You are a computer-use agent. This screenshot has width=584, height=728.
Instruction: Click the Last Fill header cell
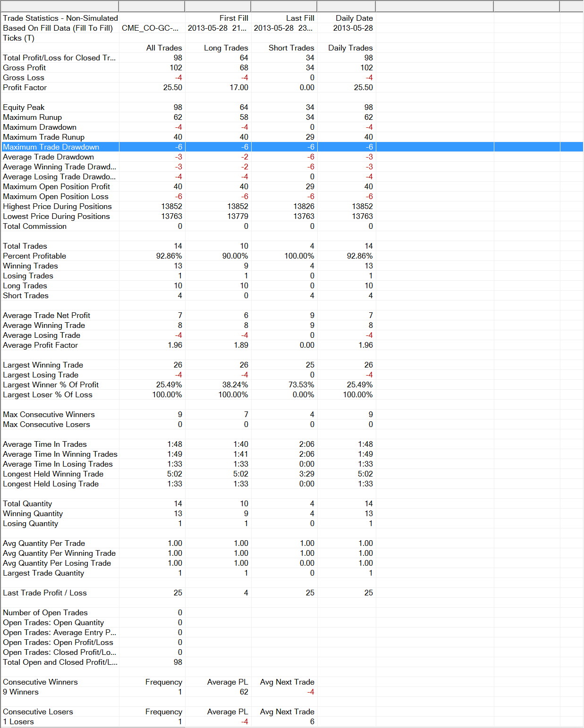point(300,18)
